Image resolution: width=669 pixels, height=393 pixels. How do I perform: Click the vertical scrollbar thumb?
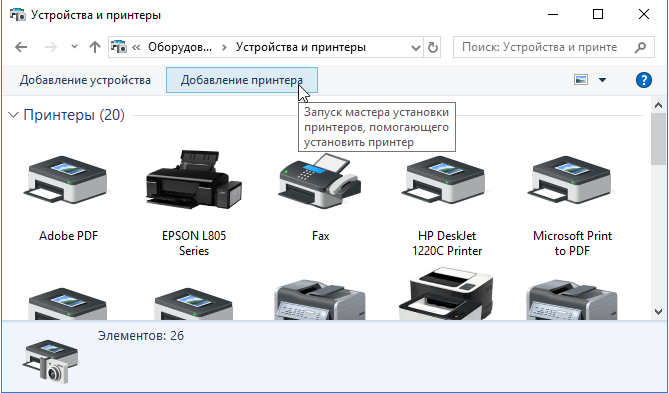(x=658, y=139)
